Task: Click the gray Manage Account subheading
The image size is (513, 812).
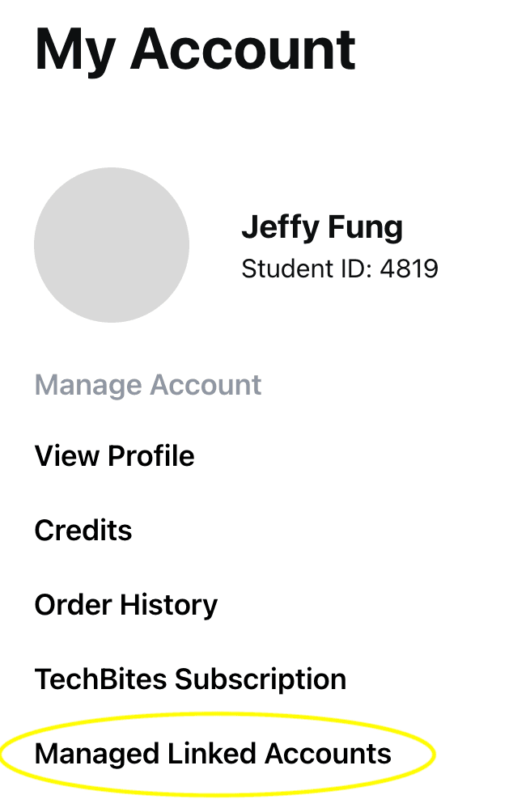Action: [148, 385]
